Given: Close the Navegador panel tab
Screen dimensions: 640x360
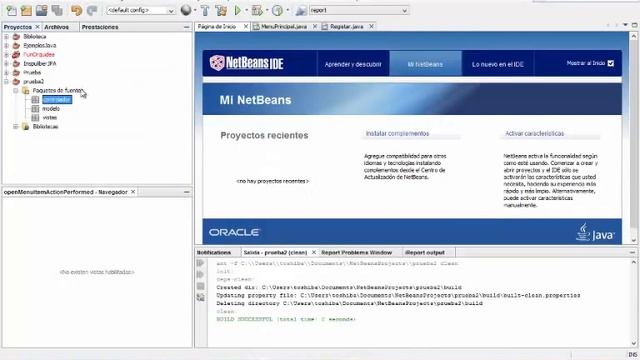Looking at the screenshot, I should tap(133, 192).
